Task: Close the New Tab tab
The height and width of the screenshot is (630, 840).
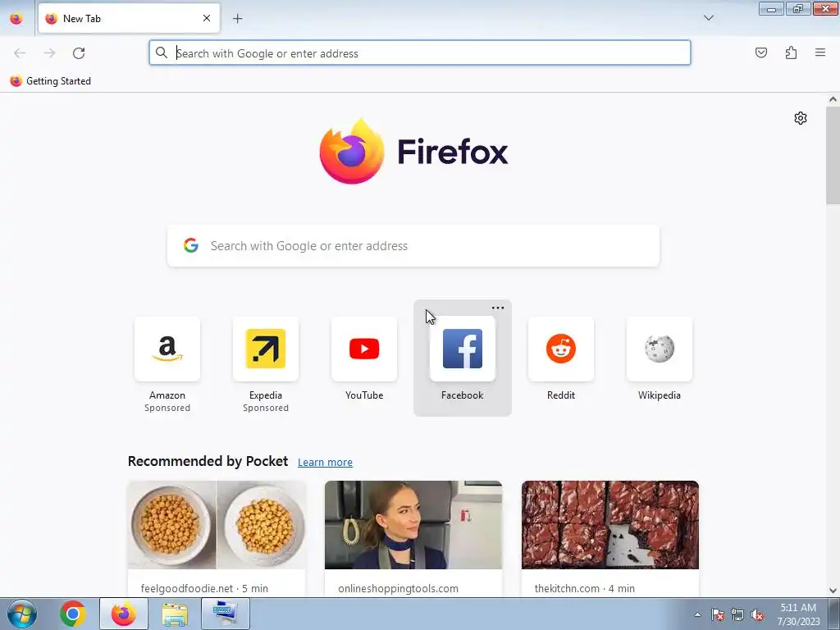Action: pyautogui.click(x=206, y=18)
